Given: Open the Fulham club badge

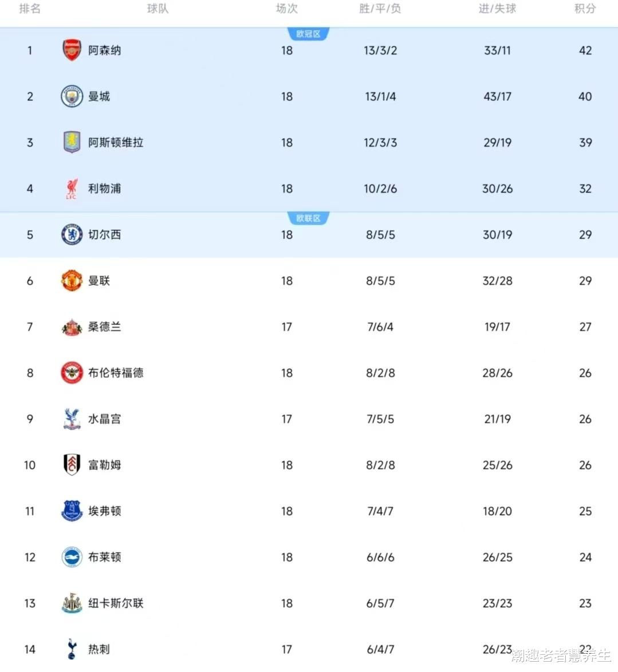Looking at the screenshot, I should click(x=72, y=465).
